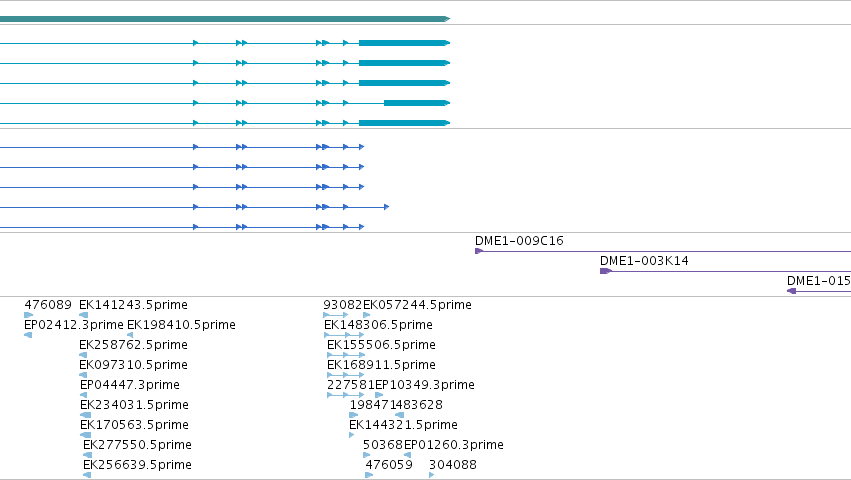The height and width of the screenshot is (480, 851).
Task: Select the DME1-003K14 feature label
Action: pyautogui.click(x=644, y=261)
